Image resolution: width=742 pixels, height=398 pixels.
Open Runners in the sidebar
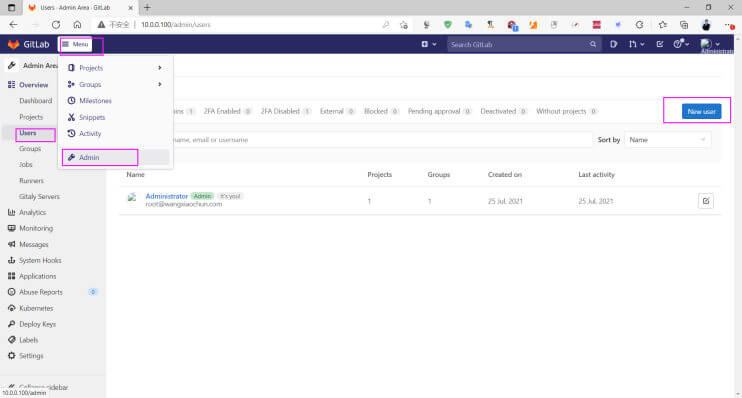click(31, 181)
